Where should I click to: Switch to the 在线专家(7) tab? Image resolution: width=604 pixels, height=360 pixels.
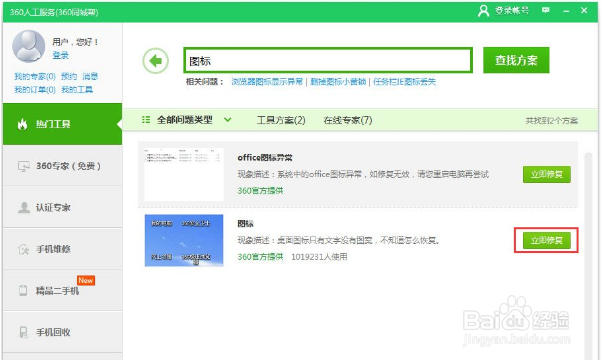pos(347,120)
